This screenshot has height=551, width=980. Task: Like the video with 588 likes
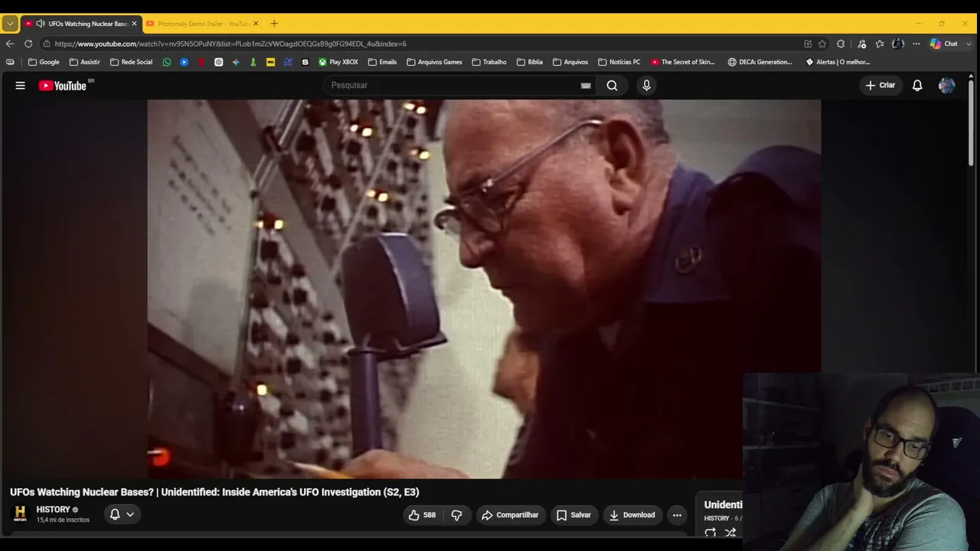tap(422, 515)
